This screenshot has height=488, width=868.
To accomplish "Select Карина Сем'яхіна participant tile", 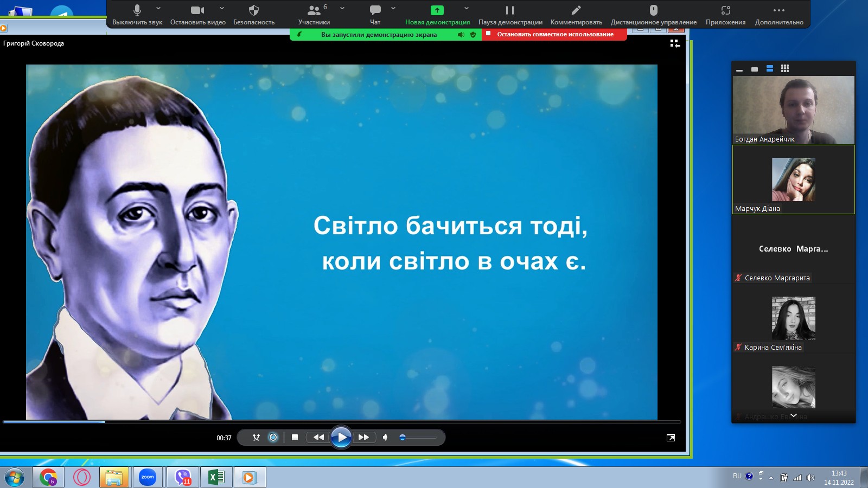I will (794, 318).
